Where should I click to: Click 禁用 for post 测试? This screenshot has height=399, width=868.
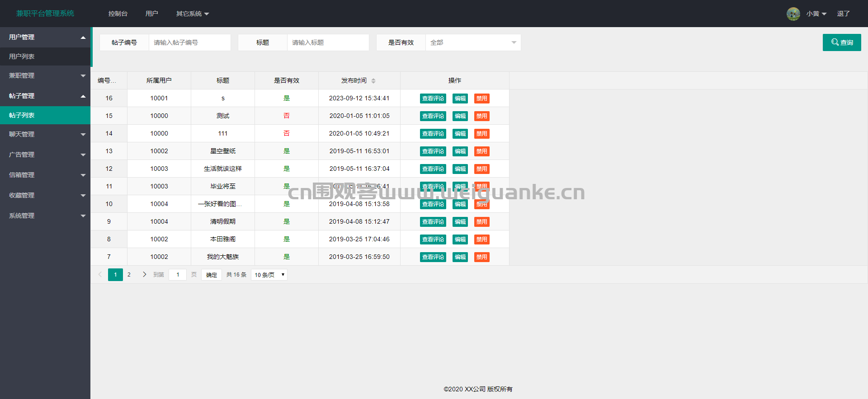tap(482, 116)
